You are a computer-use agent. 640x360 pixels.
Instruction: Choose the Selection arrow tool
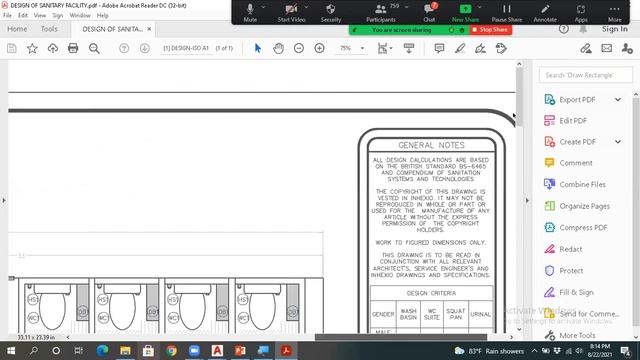pos(258,48)
